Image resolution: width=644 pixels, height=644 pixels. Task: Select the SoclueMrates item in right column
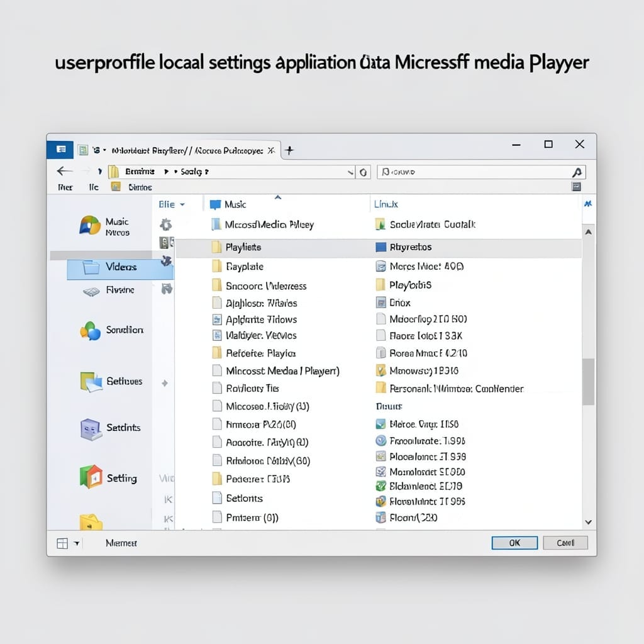[425, 225]
